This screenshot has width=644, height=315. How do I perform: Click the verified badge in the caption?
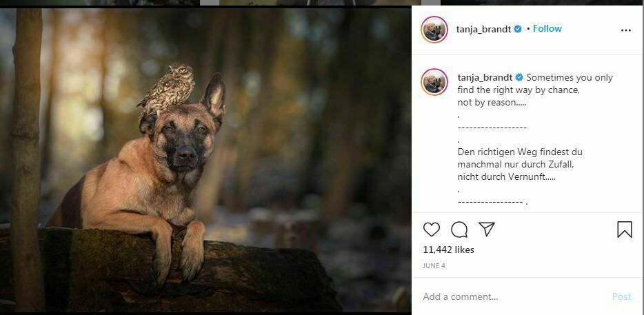[519, 78]
